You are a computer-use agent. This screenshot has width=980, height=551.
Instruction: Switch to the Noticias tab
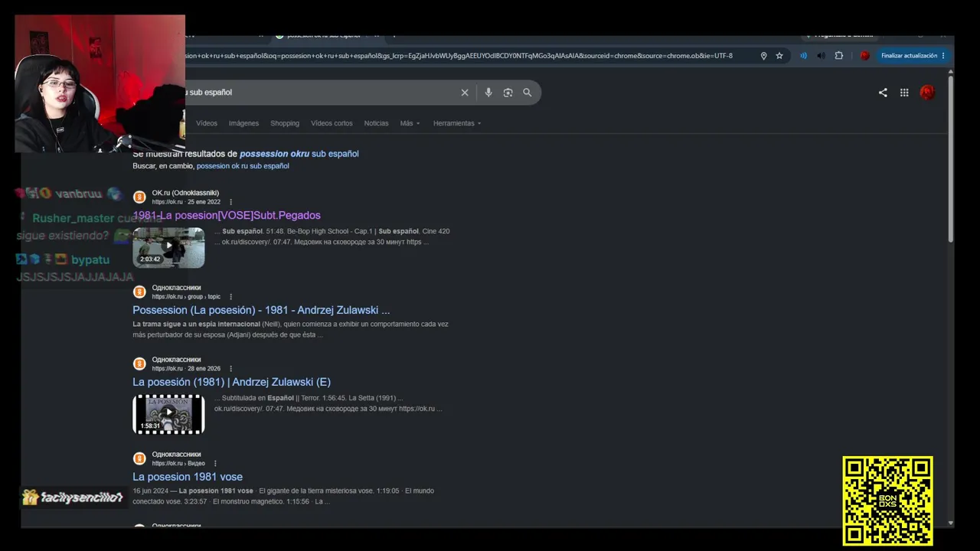[376, 123]
